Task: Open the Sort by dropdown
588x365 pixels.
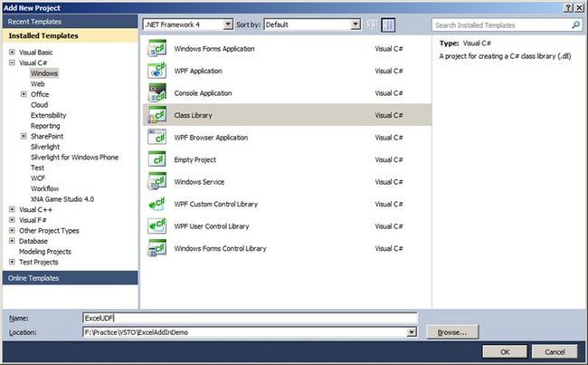Action: click(x=356, y=24)
